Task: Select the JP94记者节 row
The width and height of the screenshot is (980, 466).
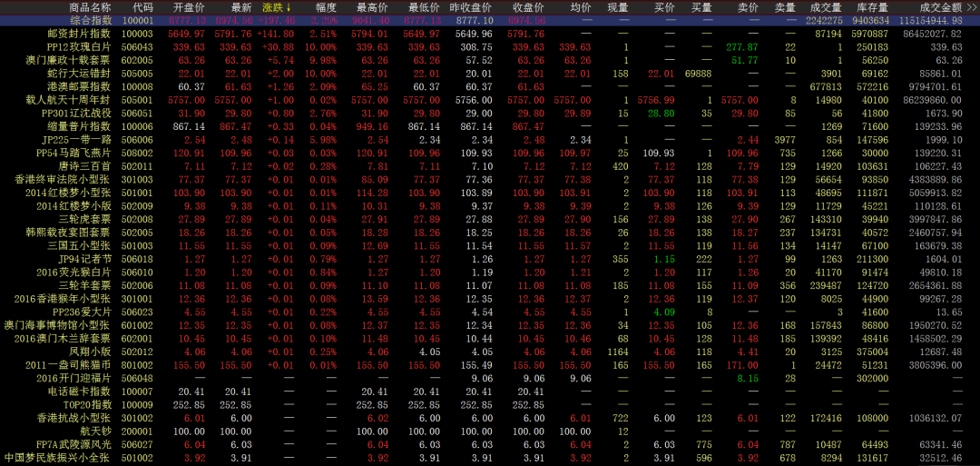Action: pyautogui.click(x=490, y=258)
